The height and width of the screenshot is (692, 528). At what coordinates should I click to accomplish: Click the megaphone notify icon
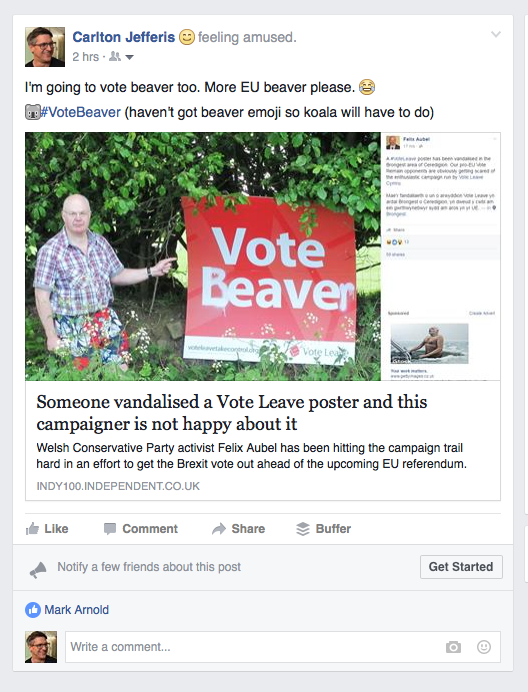coord(38,569)
